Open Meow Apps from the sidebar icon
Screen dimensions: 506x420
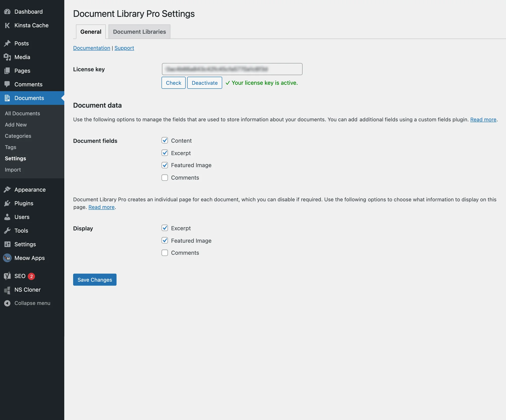[7, 258]
